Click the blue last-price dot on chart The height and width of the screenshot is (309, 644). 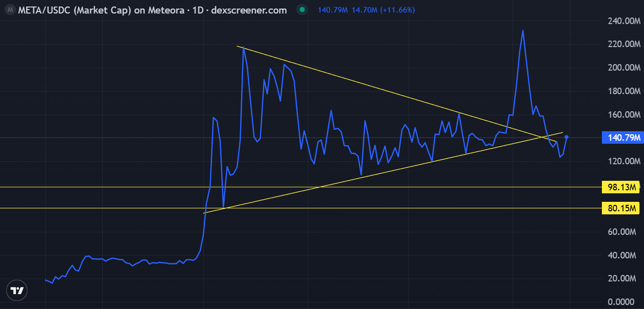pyautogui.click(x=566, y=137)
